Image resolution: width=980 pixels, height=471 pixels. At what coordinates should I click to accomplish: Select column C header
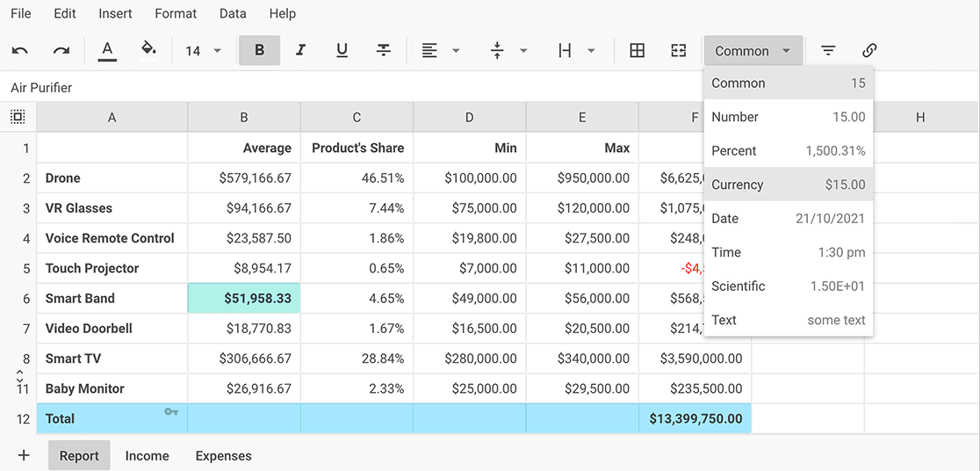click(357, 117)
